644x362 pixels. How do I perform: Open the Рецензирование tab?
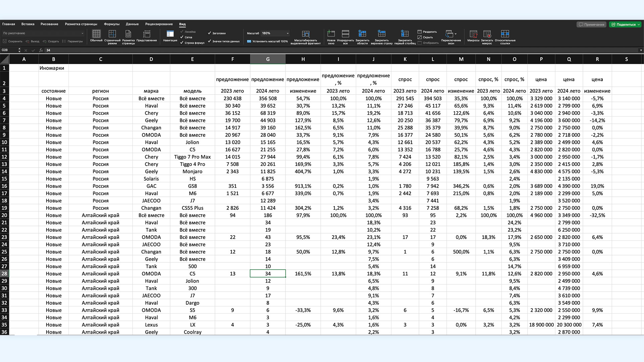tap(159, 24)
